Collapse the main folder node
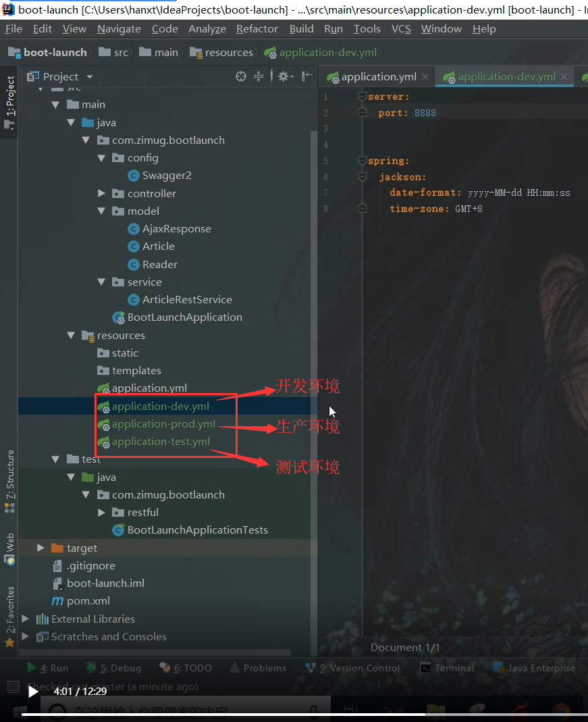Image resolution: width=588 pixels, height=722 pixels. tap(55, 105)
